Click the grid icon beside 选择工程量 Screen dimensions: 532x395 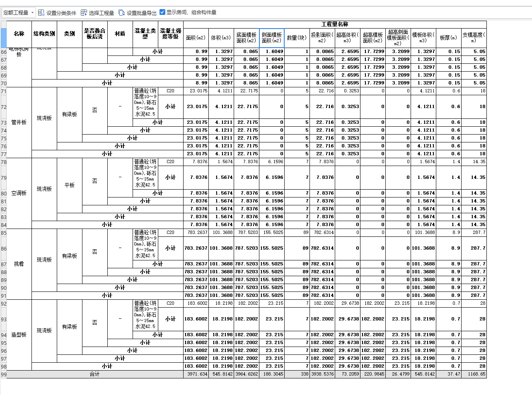point(85,12)
